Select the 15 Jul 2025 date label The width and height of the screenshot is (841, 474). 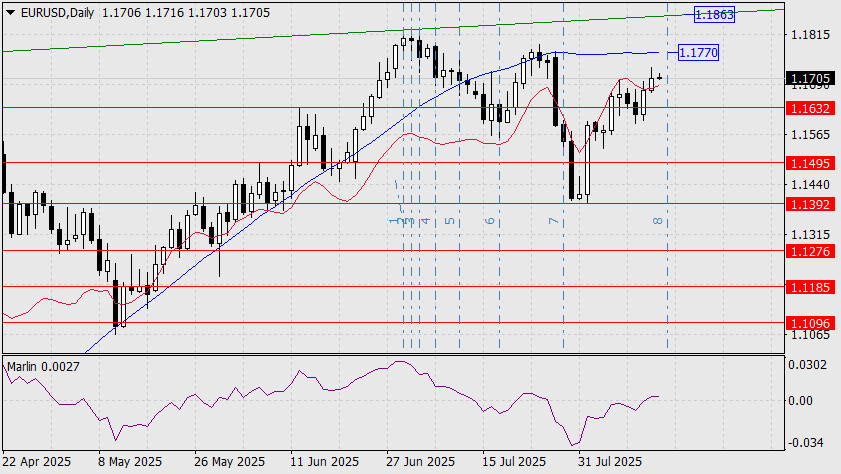point(514,462)
